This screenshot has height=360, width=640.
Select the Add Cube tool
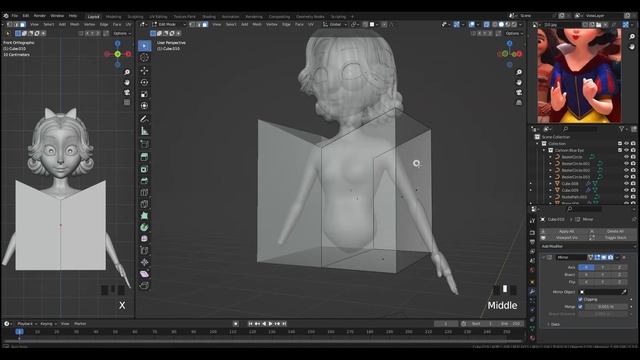click(x=144, y=144)
